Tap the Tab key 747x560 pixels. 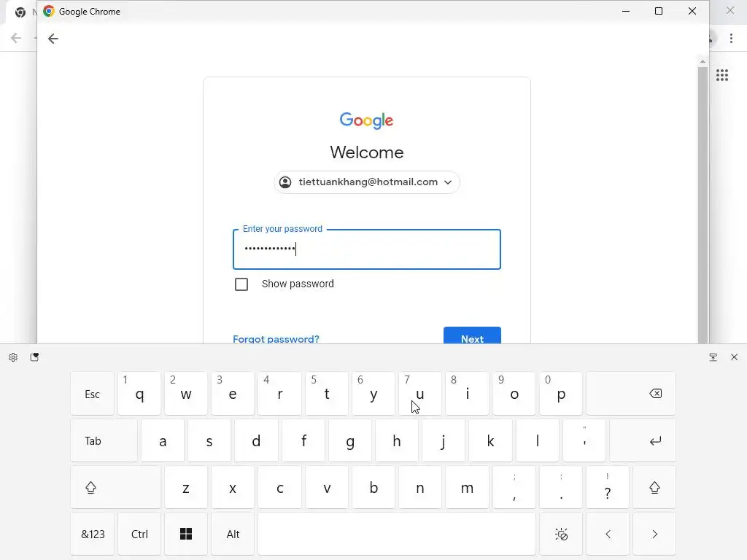[x=104, y=440]
